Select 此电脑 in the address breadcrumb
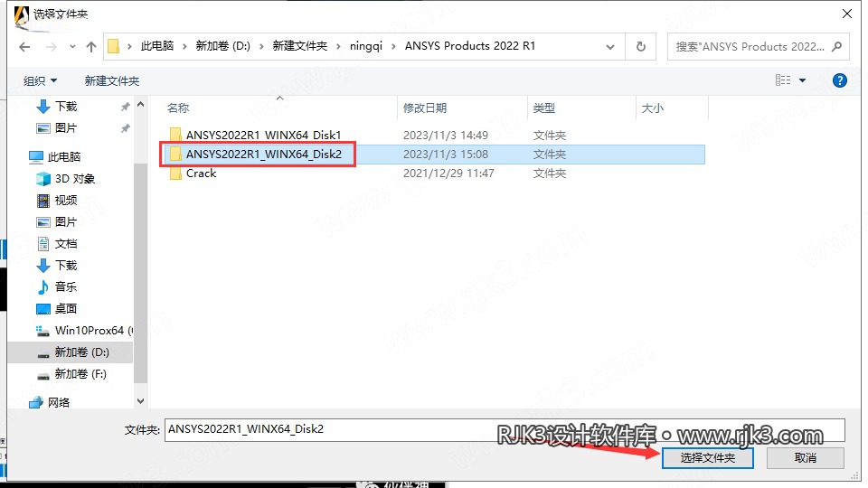868x488 pixels. (156, 46)
